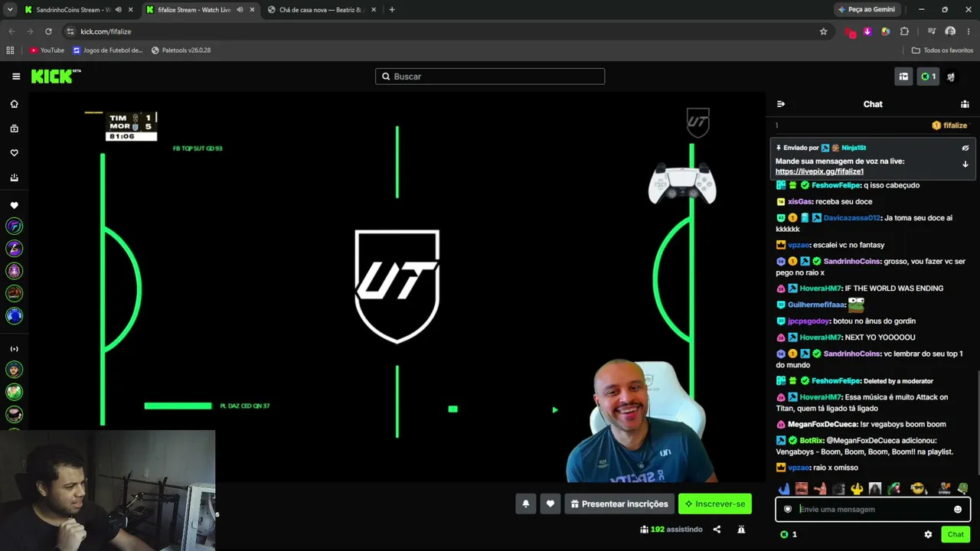Open the Home icon in the sidebar
This screenshot has height=551, width=980.
(14, 104)
